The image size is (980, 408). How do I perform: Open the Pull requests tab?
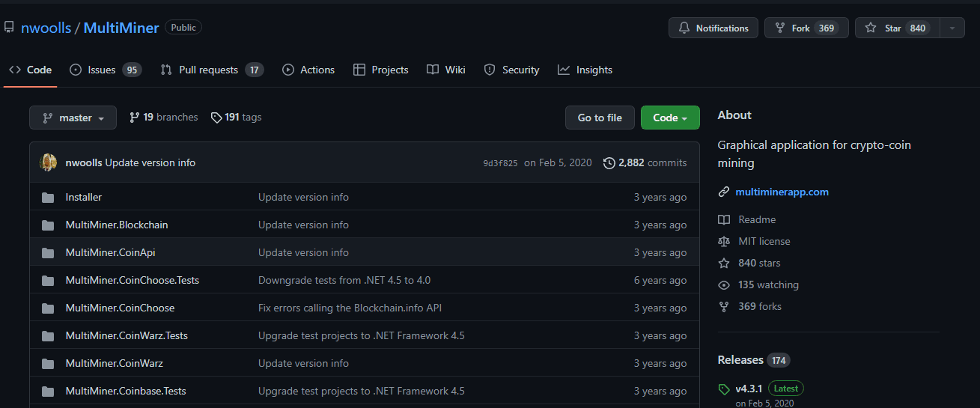click(212, 70)
